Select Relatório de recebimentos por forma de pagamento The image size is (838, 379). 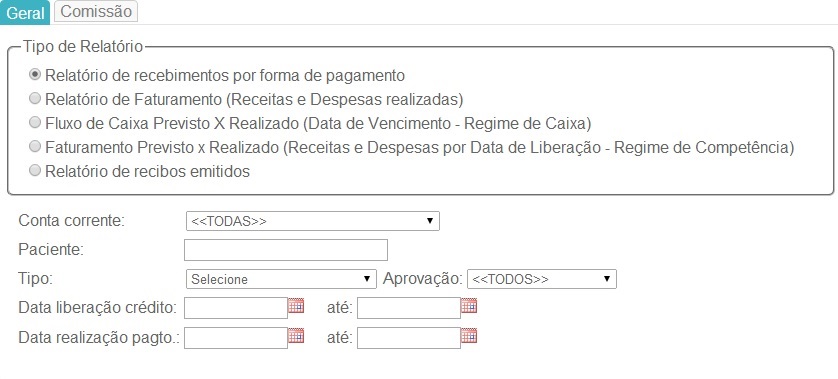(35, 75)
